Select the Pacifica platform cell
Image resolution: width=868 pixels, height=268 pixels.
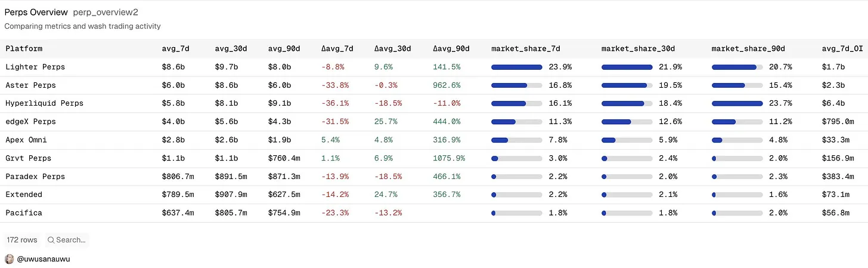click(24, 212)
